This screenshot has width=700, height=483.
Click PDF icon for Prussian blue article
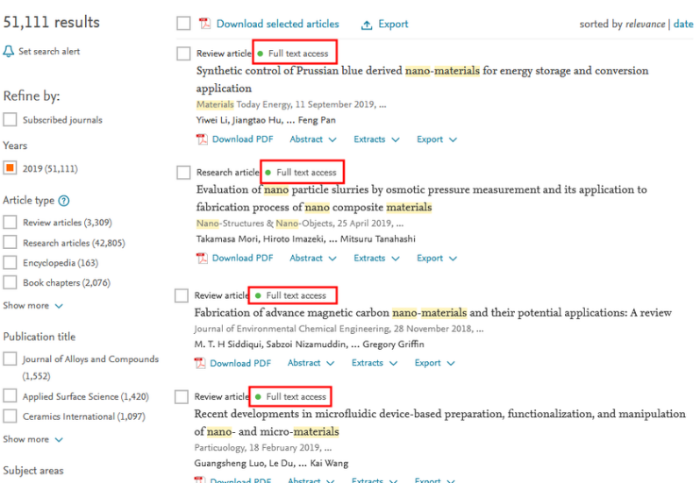point(202,139)
